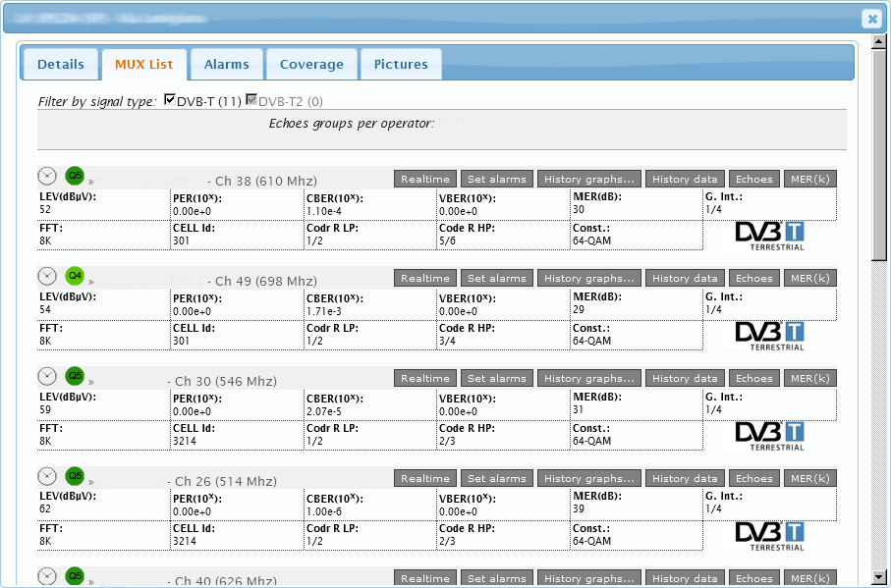Expand the » arrow on the Ch 30 row
This screenshot has height=588, width=891.
91,382
